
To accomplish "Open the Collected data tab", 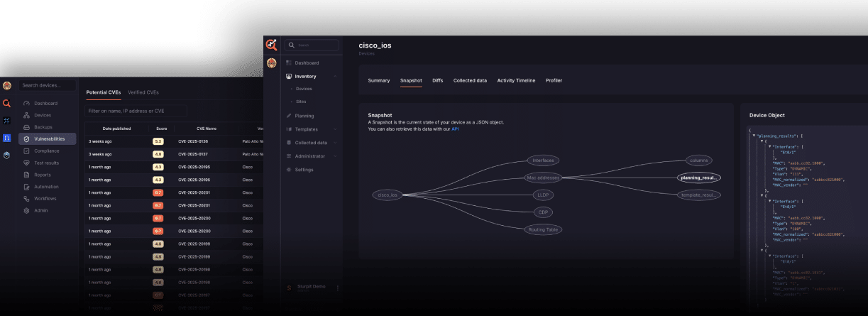I will [x=470, y=80].
